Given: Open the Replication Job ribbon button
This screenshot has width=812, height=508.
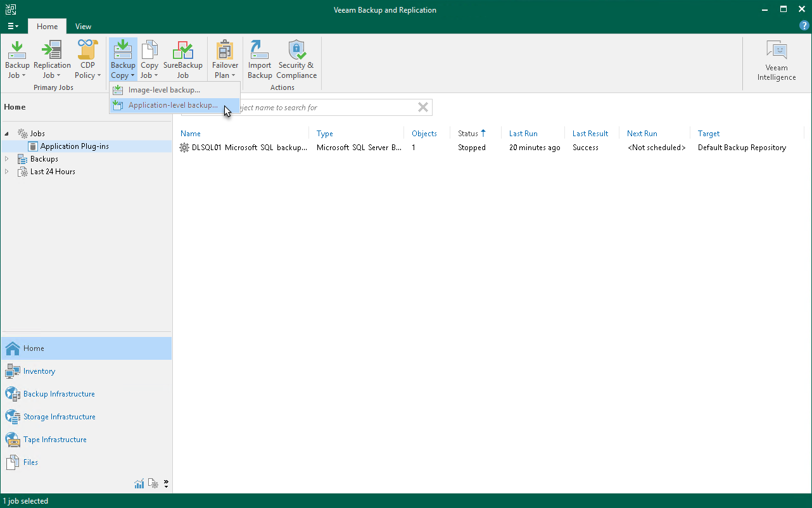Looking at the screenshot, I should pos(52,60).
